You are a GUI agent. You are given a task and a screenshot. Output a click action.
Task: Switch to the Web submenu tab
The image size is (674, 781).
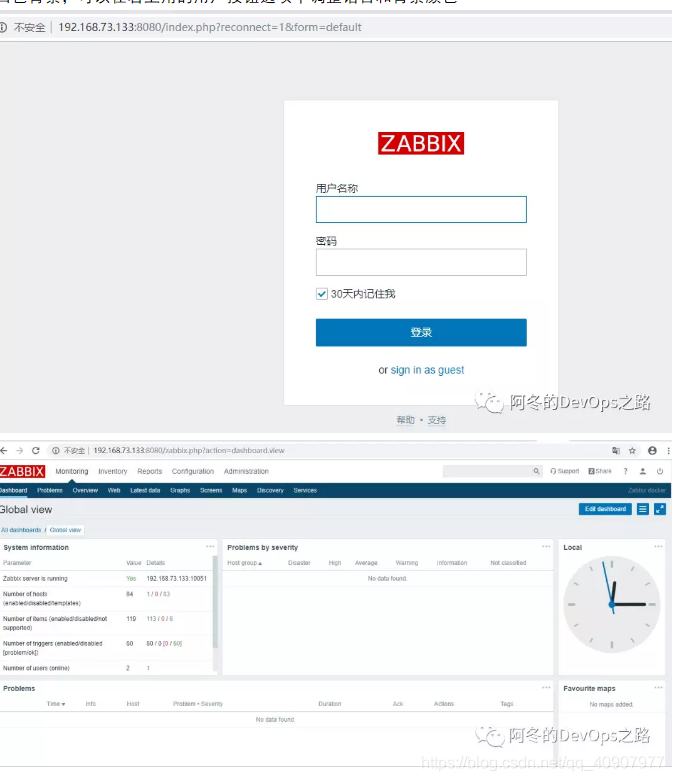tap(114, 491)
